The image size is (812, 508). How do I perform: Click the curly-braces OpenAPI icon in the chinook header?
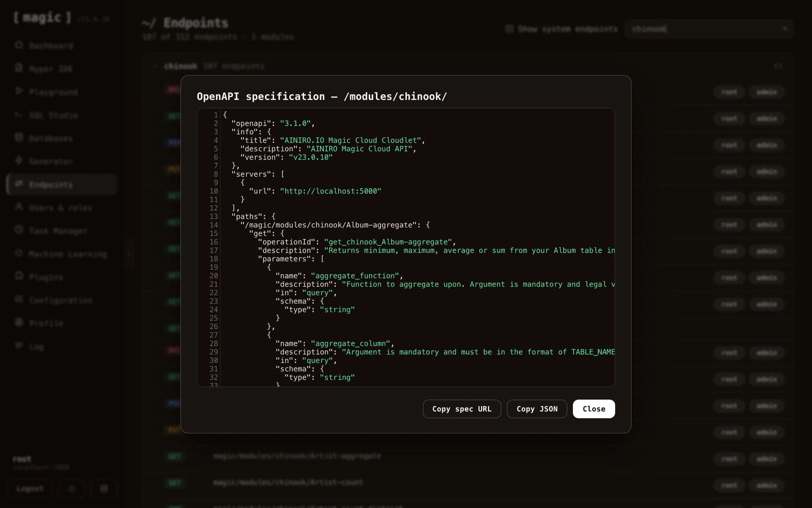[x=778, y=66]
